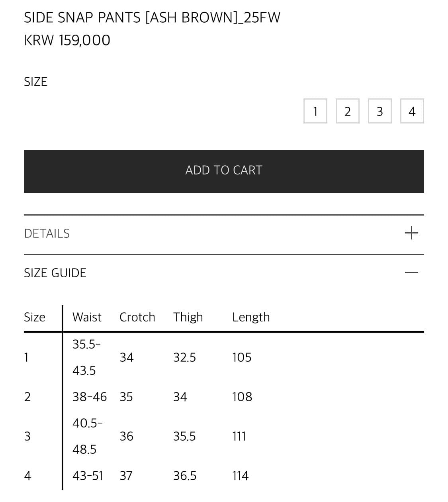
Task: Click size 2 row waist value 38-46
Action: pyautogui.click(x=90, y=397)
